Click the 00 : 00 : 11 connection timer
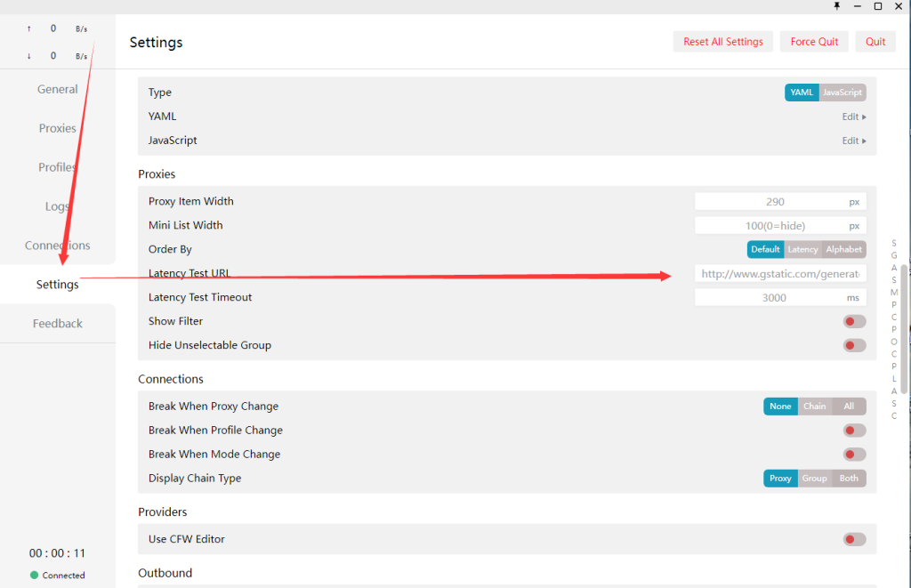The height and width of the screenshot is (588, 911). click(58, 553)
